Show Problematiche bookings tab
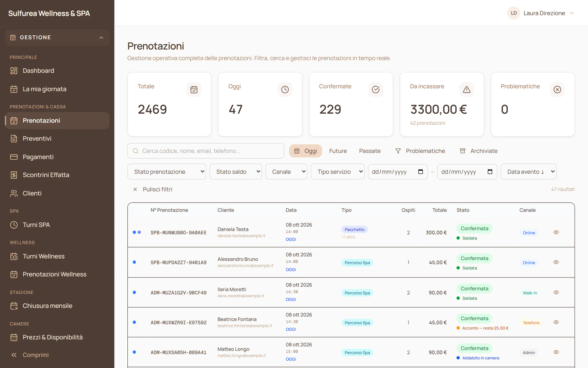Screen dimensions: 588x368 [x=420, y=151]
